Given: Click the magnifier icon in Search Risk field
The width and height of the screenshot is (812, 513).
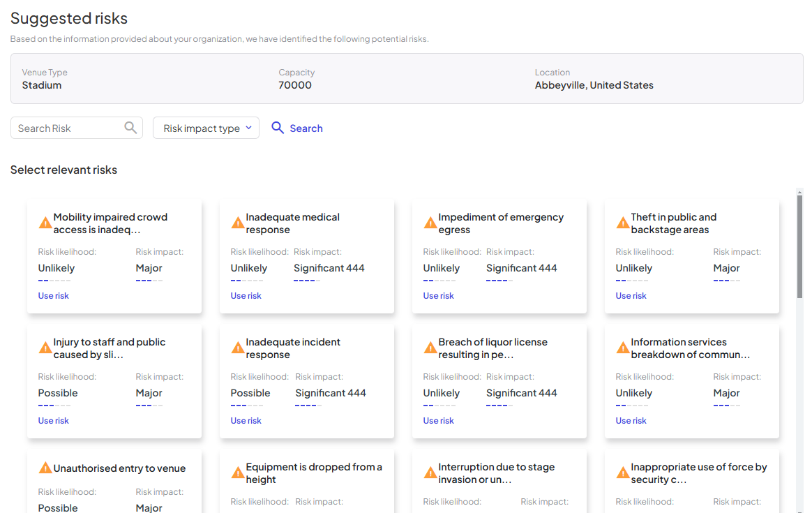Looking at the screenshot, I should [x=130, y=128].
